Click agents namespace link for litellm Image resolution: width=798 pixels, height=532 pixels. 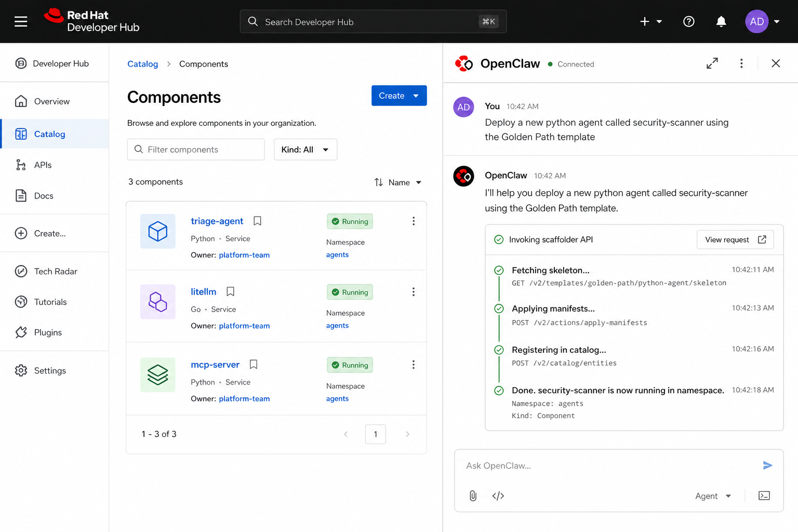(337, 326)
